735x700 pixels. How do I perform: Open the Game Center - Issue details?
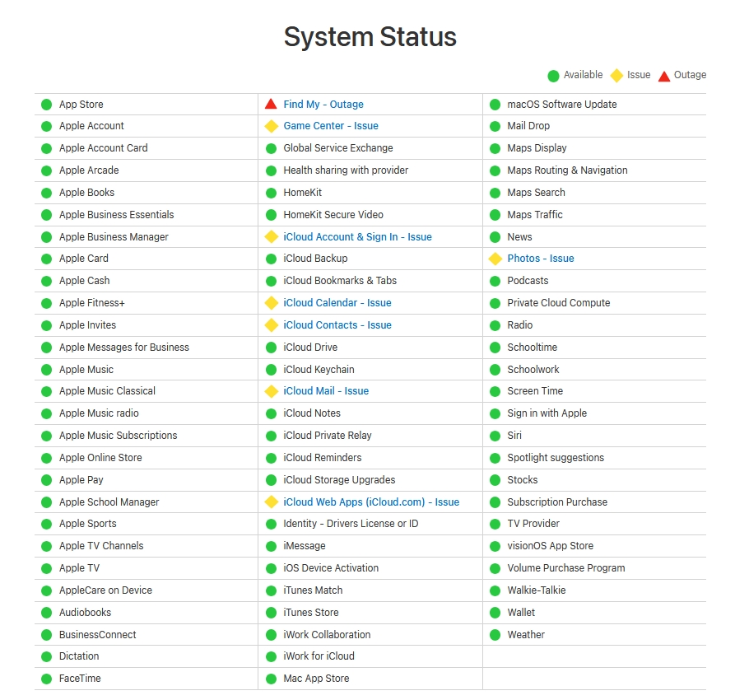330,126
